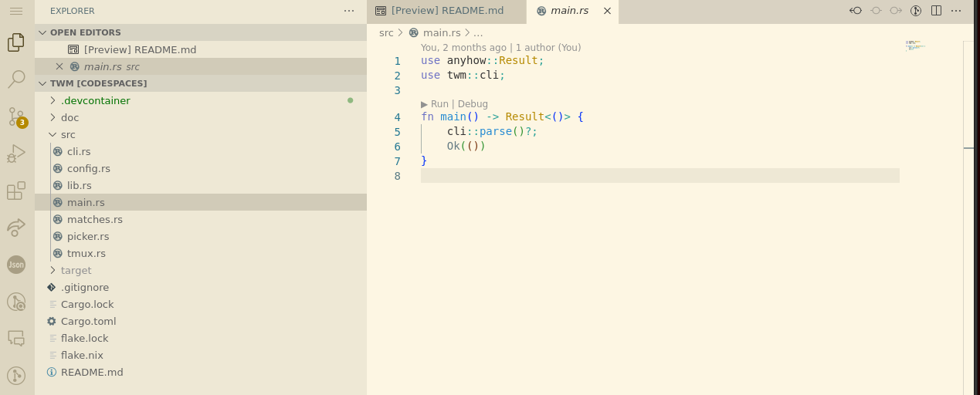Click the info icon of README.md file
The image size is (980, 395).
[x=52, y=372]
